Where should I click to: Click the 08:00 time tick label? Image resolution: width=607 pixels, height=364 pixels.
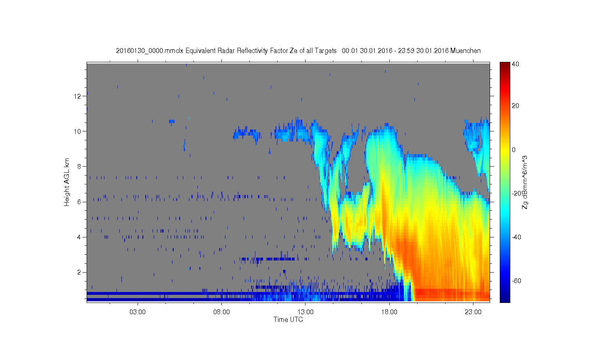[x=222, y=312]
